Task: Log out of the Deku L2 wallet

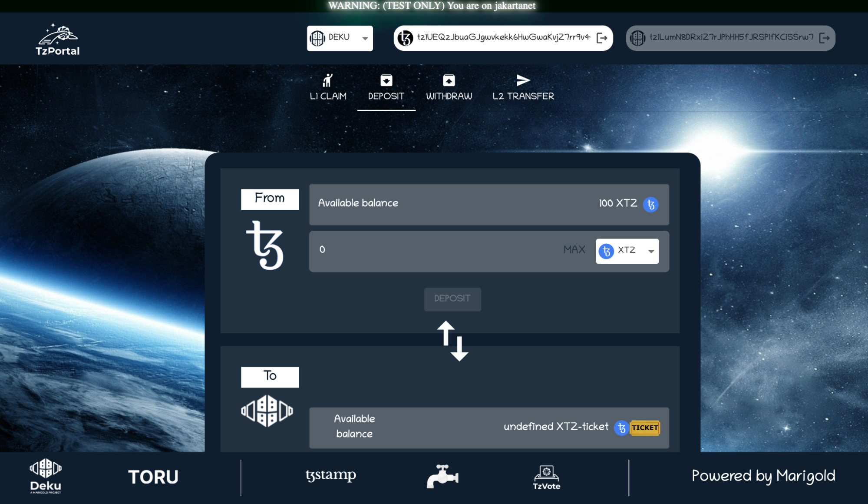Action: 824,38
